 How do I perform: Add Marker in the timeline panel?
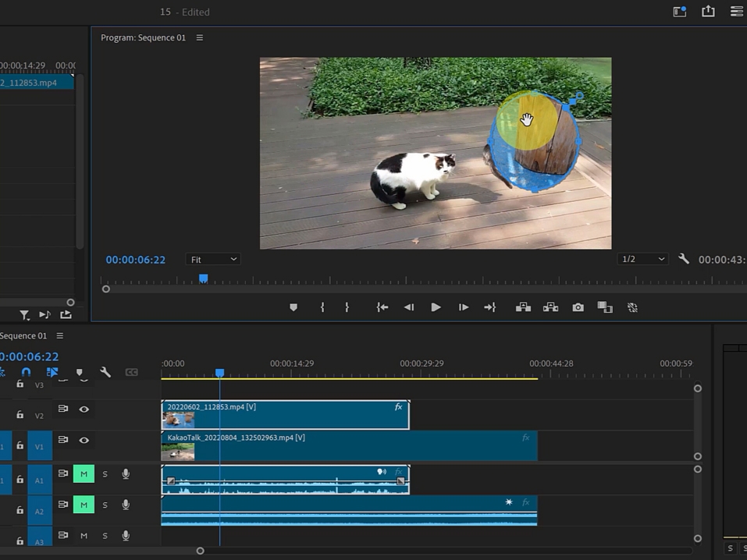click(x=80, y=372)
